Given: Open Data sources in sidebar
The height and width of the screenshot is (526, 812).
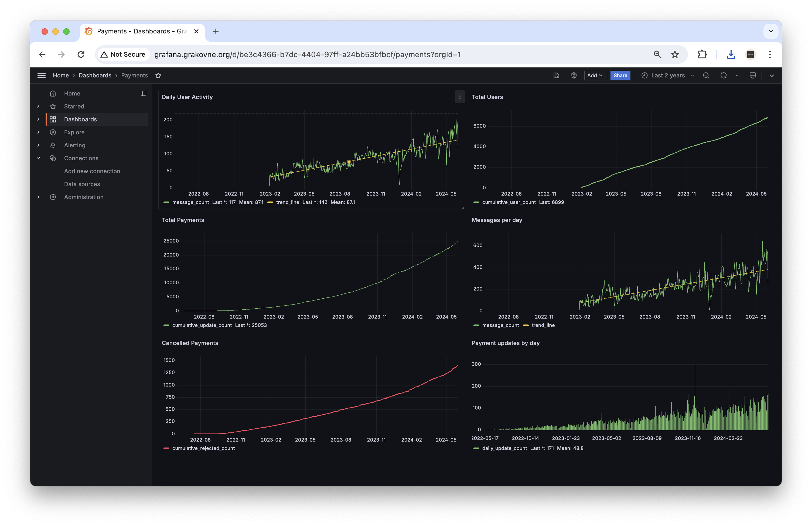Looking at the screenshot, I should pyautogui.click(x=82, y=184).
